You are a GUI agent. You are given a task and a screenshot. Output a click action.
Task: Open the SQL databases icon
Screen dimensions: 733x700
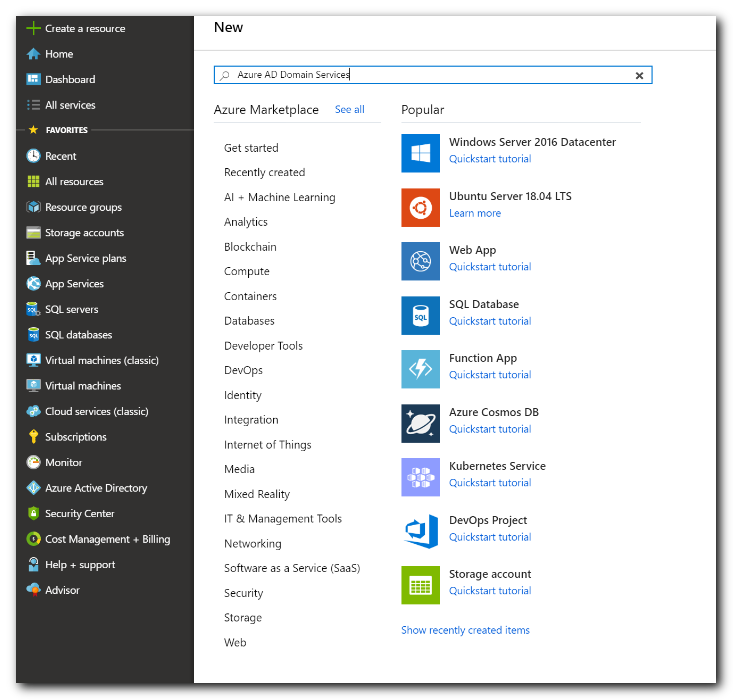(33, 335)
